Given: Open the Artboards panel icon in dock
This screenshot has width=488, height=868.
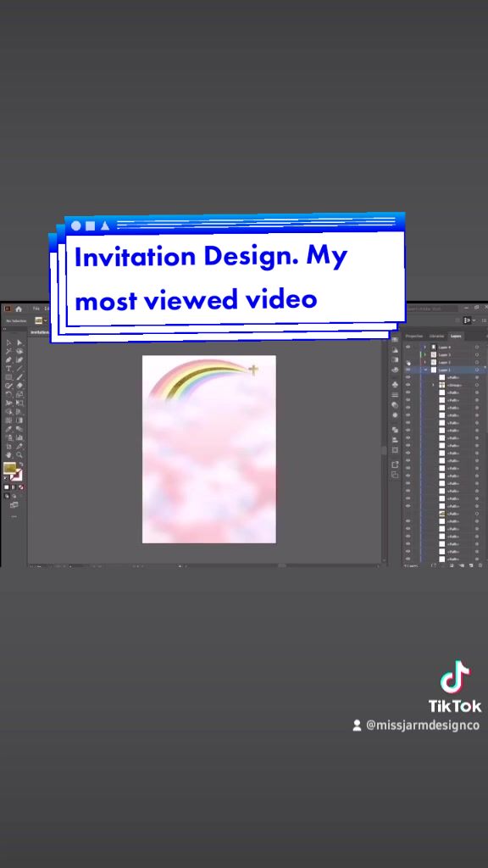Looking at the screenshot, I should pos(395,475).
